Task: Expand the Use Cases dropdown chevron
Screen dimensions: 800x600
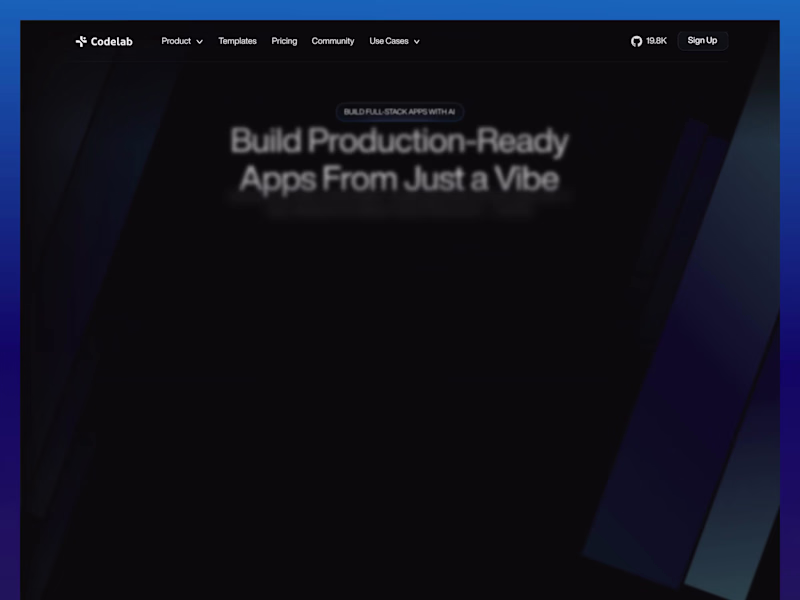Action: (x=417, y=42)
